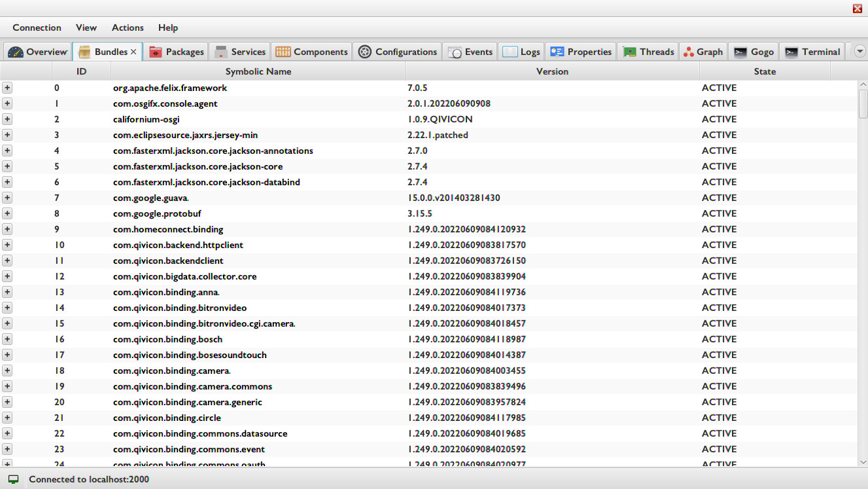Click the Terminal tab icon
The width and height of the screenshot is (868, 489).
tap(791, 52)
